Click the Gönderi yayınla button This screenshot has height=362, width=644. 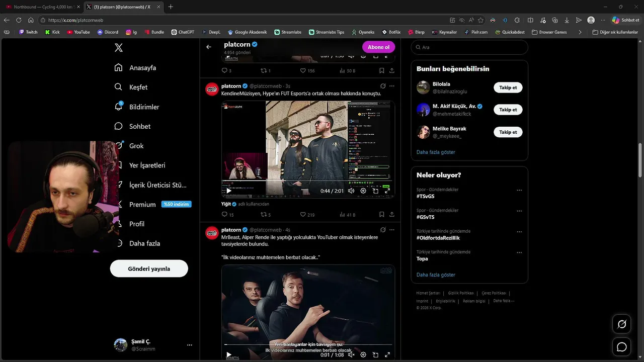[x=149, y=268]
